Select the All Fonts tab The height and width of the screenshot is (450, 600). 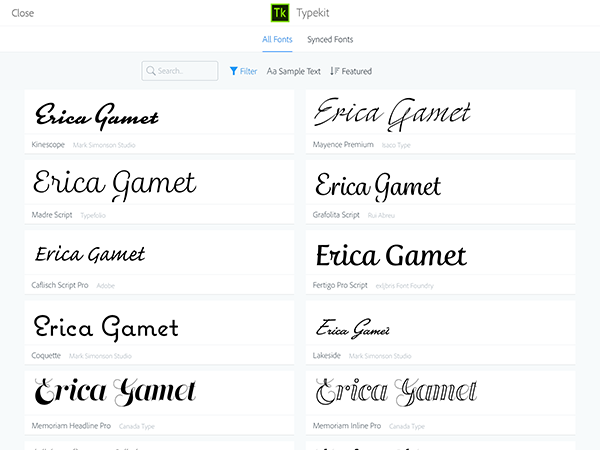point(278,40)
